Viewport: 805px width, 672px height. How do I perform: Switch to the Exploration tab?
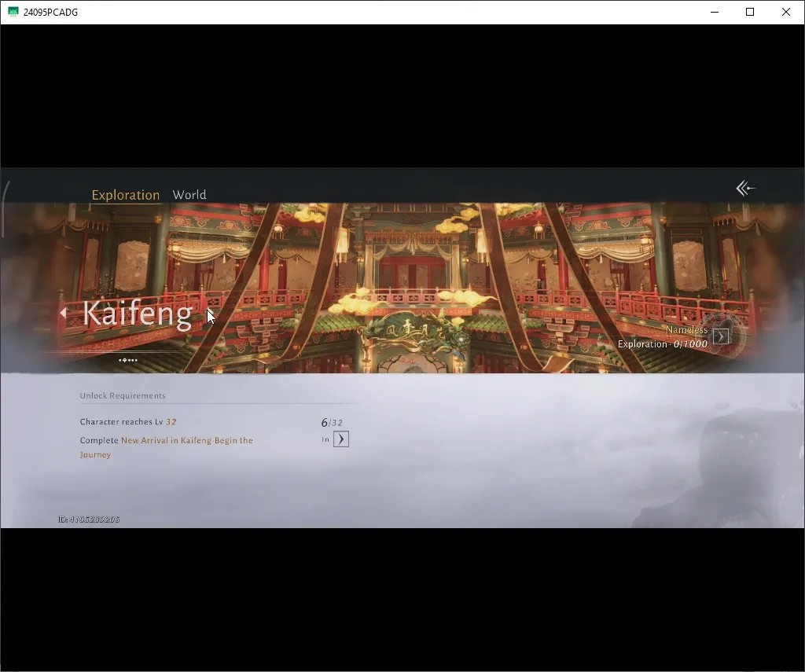coord(125,195)
